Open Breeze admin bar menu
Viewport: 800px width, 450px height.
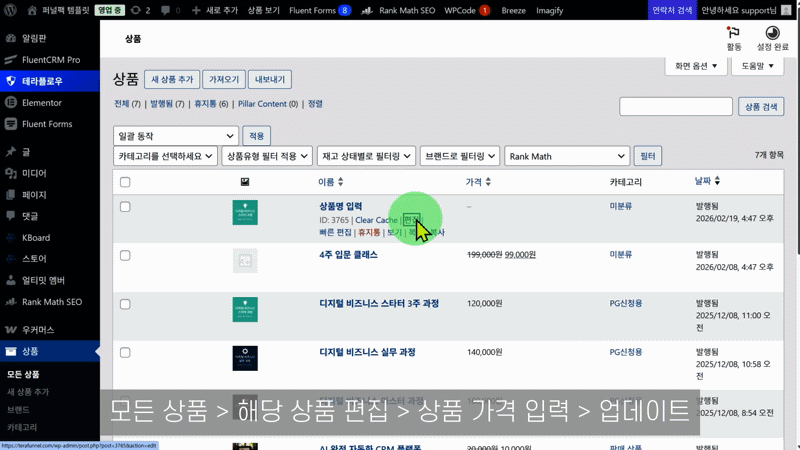[513, 10]
